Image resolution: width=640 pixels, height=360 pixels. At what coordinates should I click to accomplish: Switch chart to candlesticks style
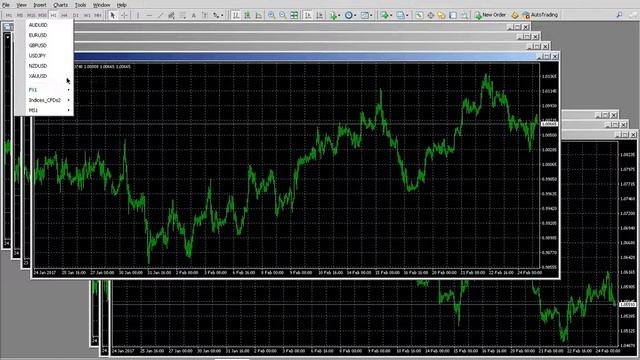click(247, 15)
